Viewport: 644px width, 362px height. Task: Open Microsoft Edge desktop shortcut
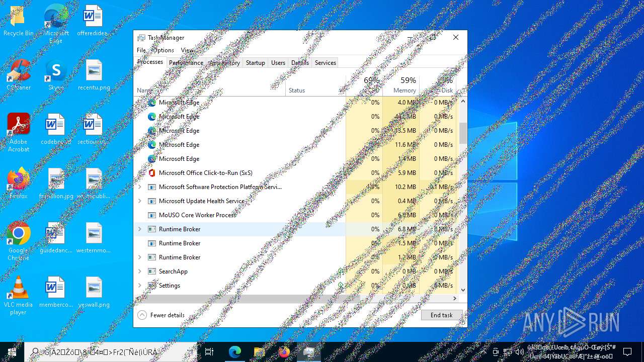56,24
